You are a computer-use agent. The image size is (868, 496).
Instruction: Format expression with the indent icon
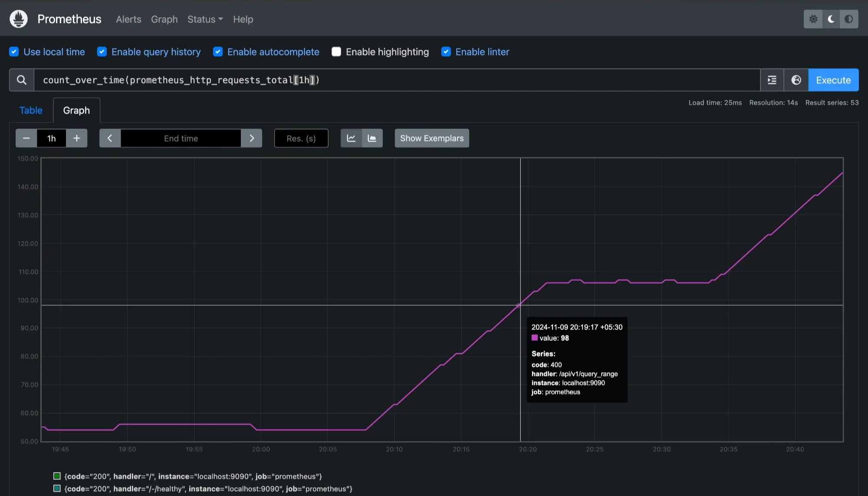[772, 80]
